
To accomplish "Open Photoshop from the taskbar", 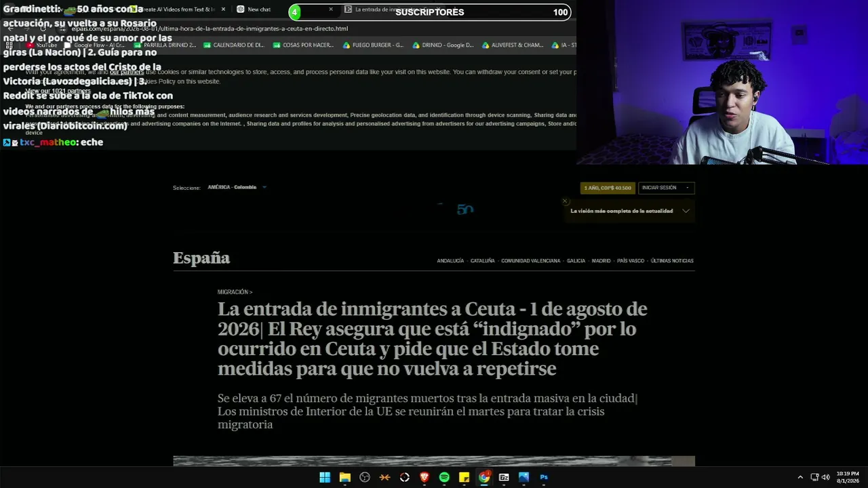I will click(x=544, y=477).
